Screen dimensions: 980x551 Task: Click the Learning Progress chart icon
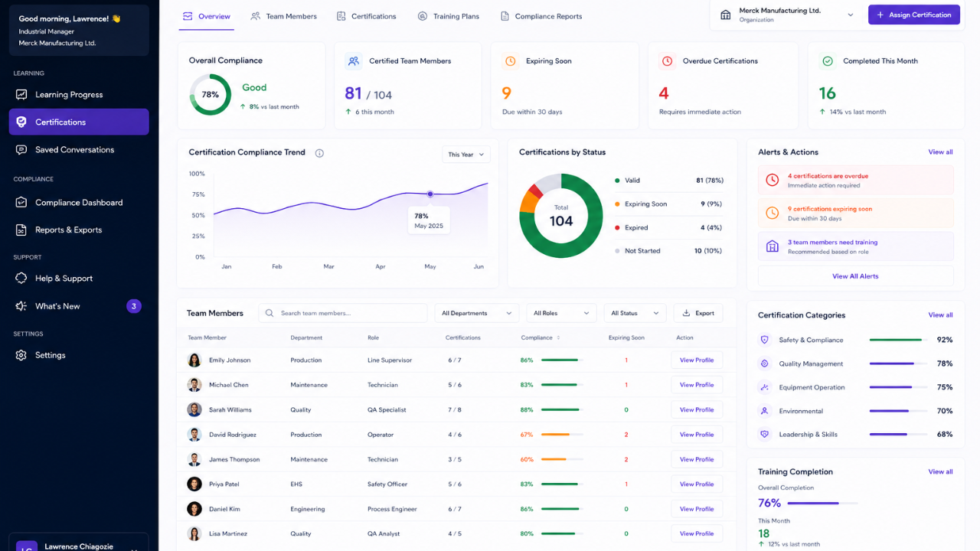click(21, 95)
